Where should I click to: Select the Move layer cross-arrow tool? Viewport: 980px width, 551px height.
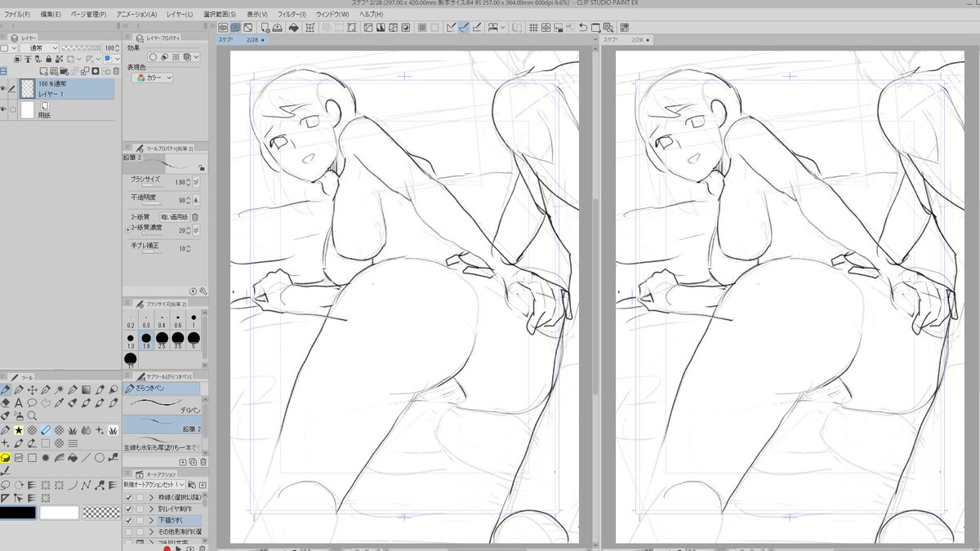(x=32, y=389)
